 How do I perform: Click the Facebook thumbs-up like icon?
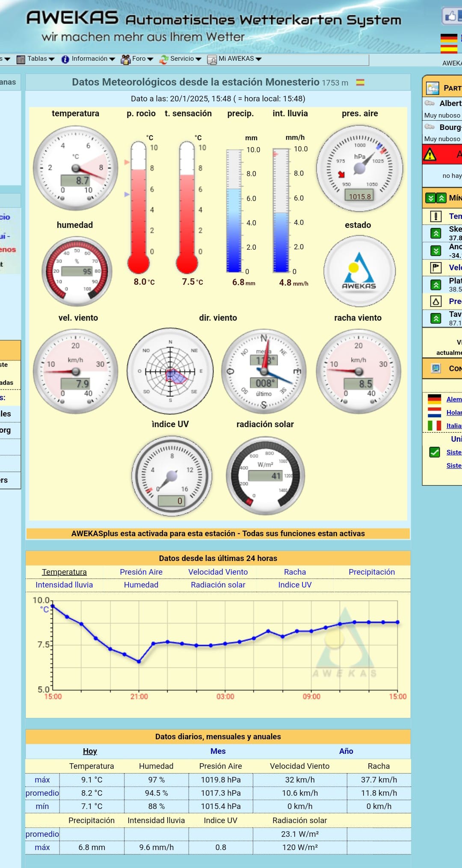[451, 16]
